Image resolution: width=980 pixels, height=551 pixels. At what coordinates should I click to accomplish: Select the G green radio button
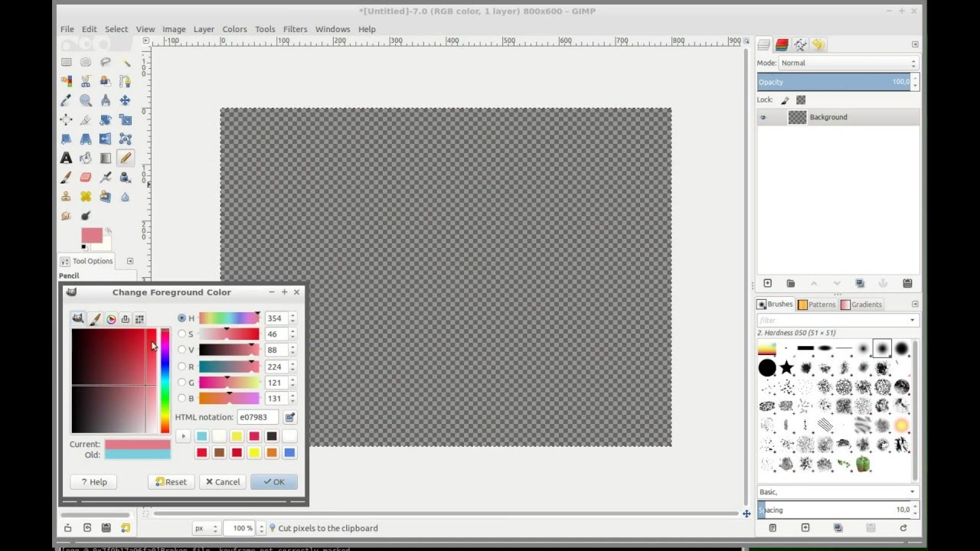point(181,383)
